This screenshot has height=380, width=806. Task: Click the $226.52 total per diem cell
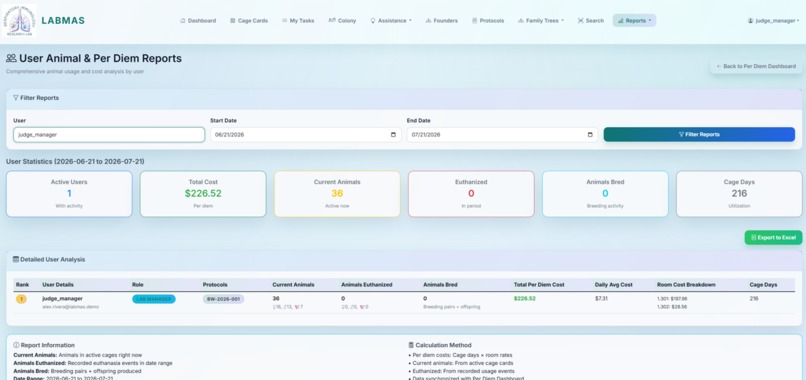click(x=524, y=298)
